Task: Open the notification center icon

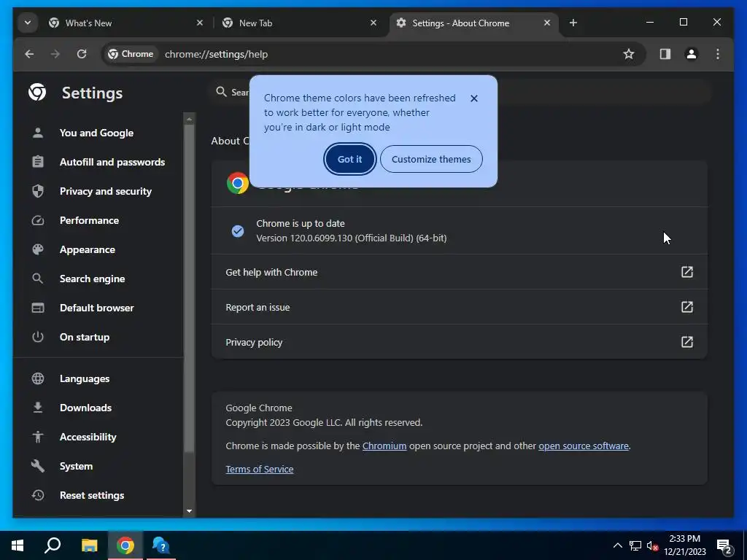Action: point(724,547)
